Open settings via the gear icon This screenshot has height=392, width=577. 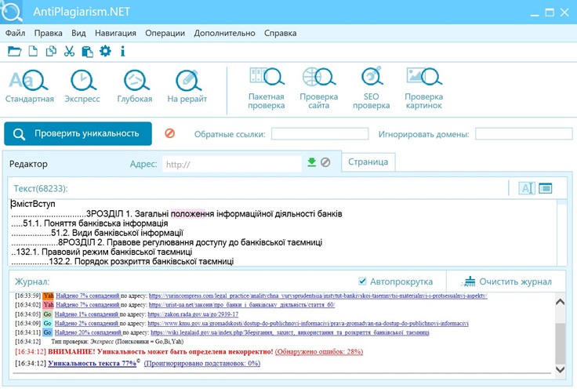pyautogui.click(x=105, y=51)
